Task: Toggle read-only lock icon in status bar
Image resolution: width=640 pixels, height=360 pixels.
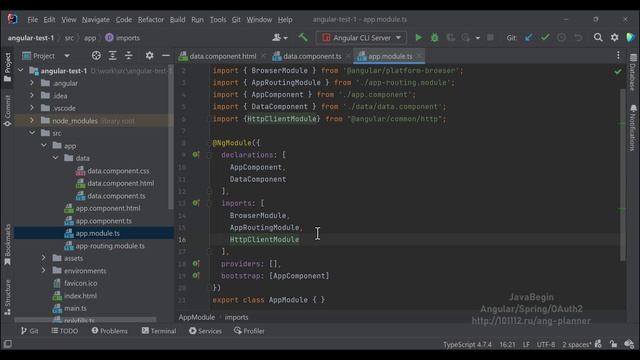Action: point(613,344)
